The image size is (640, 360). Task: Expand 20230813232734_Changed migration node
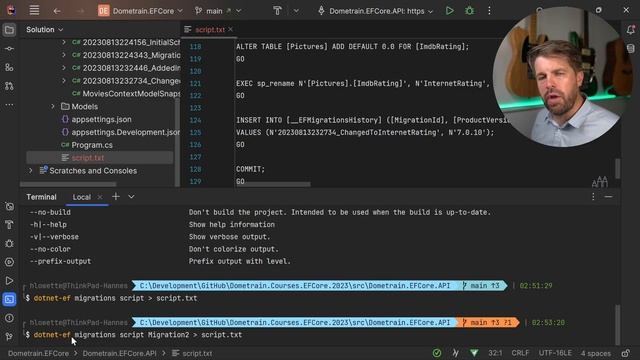(x=64, y=81)
